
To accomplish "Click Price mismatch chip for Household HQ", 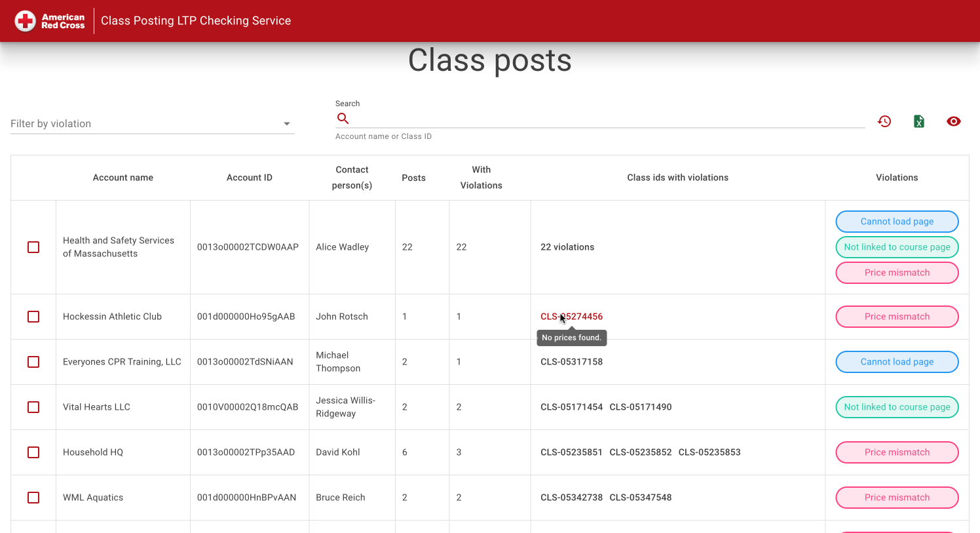I will (897, 452).
